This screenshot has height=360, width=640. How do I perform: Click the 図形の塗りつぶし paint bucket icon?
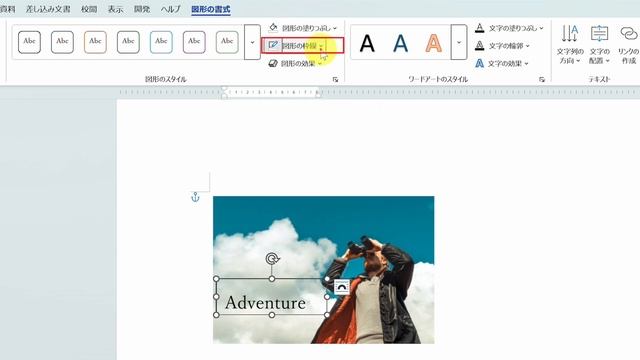tap(273, 28)
